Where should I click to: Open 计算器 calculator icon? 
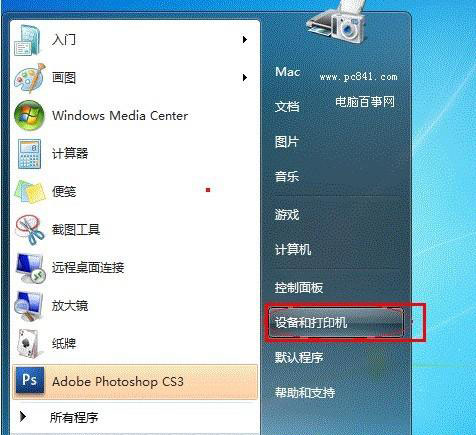29,154
